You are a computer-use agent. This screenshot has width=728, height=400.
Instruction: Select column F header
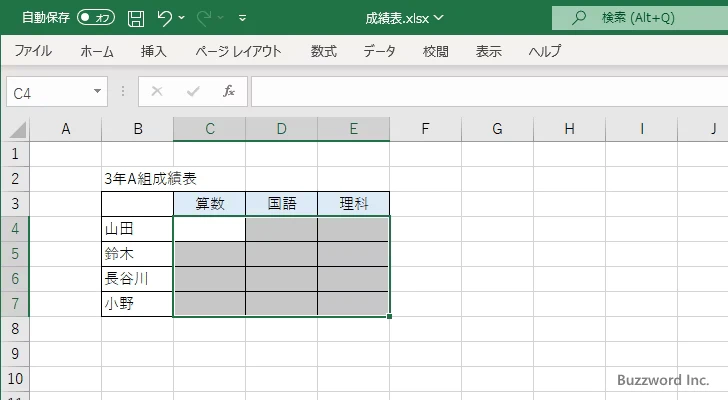425,129
